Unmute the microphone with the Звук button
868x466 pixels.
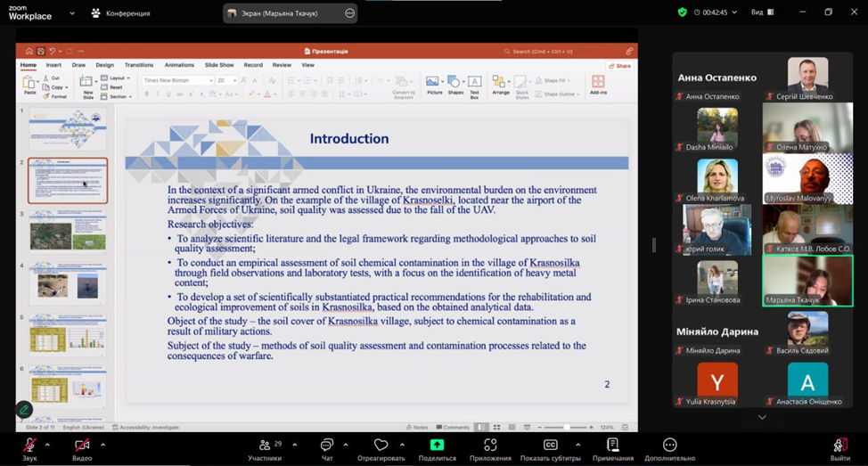point(30,449)
